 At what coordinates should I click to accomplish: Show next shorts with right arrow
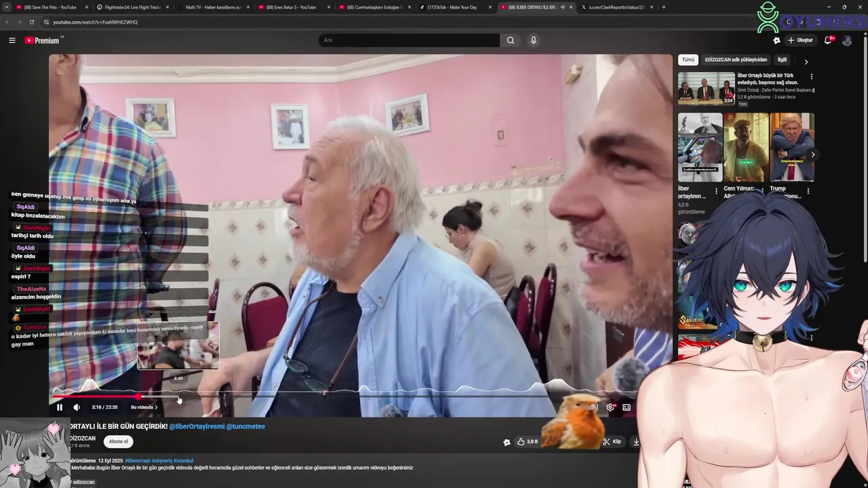(812, 155)
